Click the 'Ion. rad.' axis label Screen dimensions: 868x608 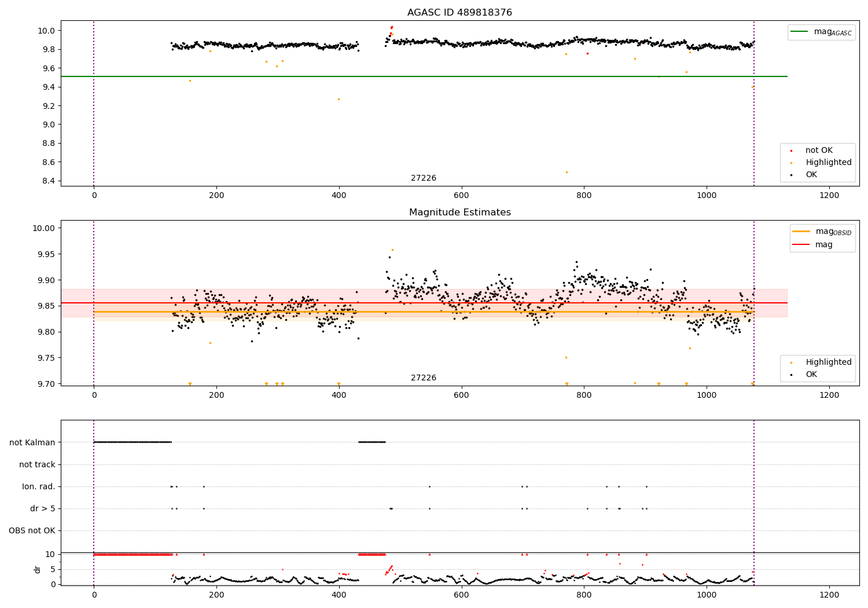39,486
